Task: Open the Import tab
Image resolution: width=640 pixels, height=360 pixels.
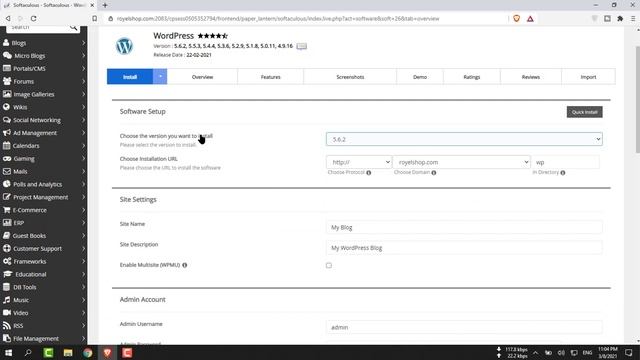Action: (x=589, y=77)
